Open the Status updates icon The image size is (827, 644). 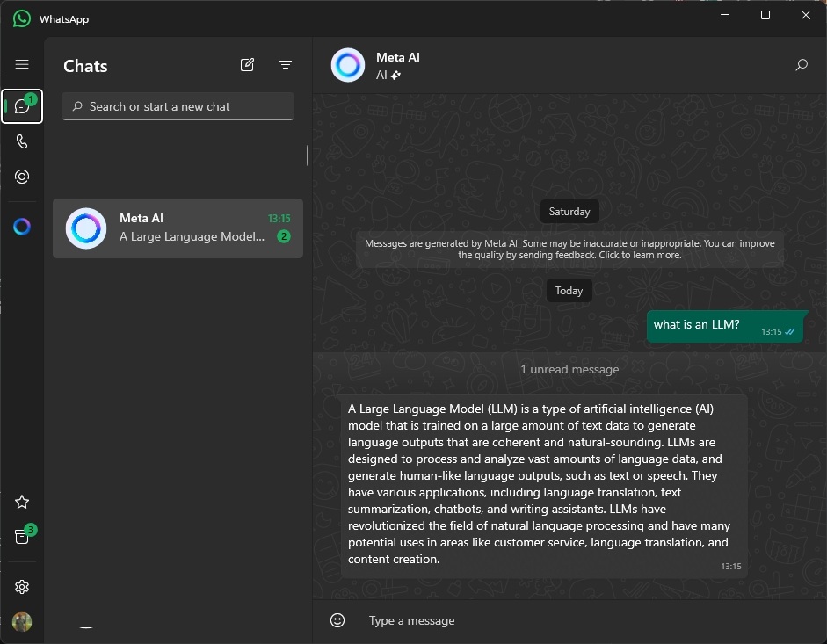pos(22,177)
